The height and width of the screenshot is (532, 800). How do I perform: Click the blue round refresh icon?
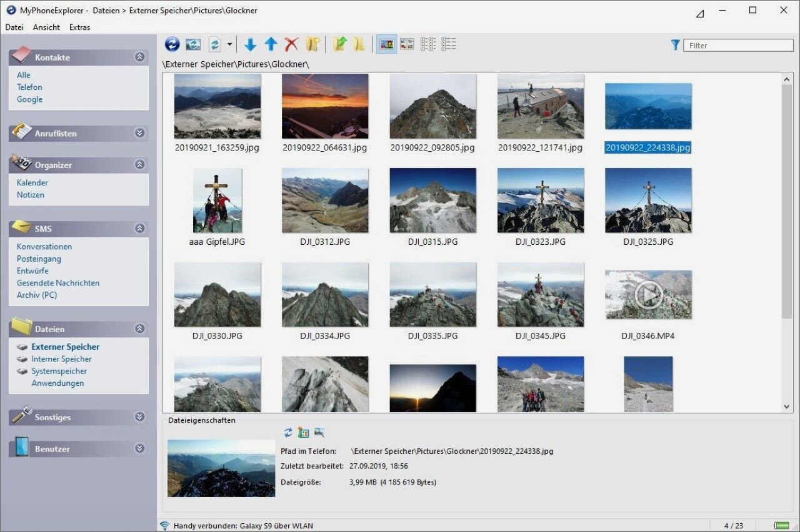[172, 44]
